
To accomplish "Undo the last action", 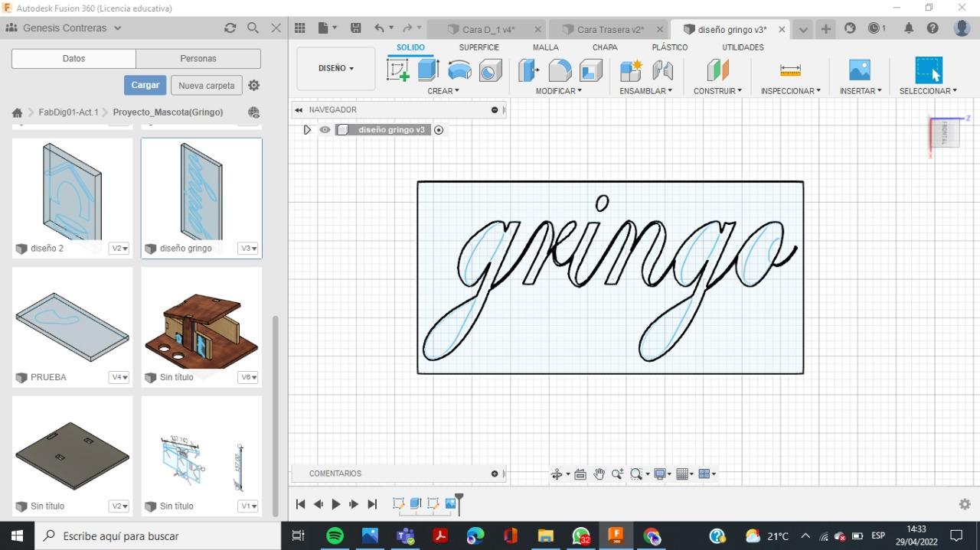I will (379, 28).
